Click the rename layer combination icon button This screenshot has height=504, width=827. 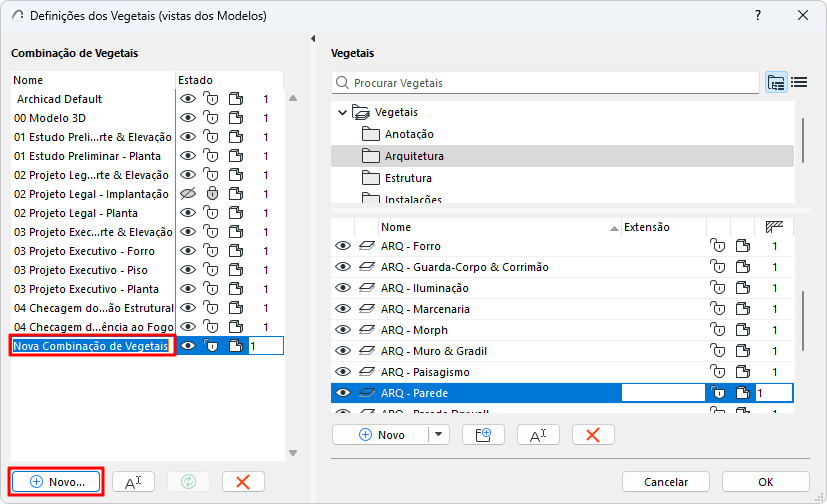click(x=133, y=481)
